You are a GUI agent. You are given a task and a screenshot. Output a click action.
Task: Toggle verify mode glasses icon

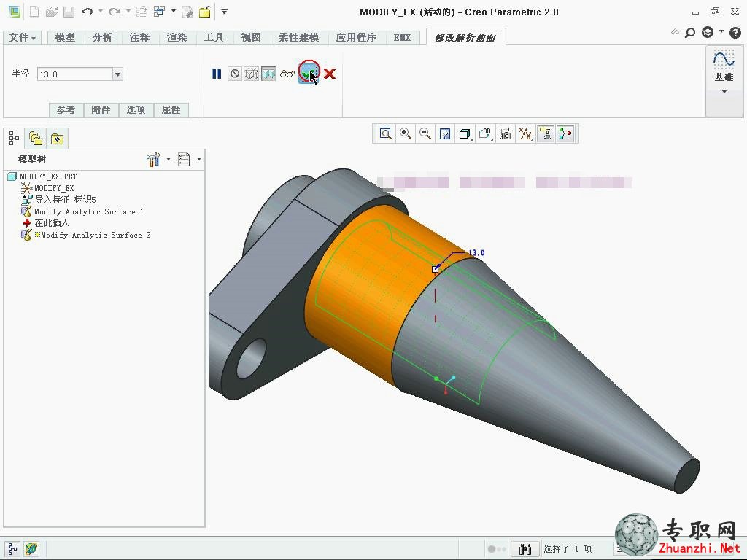coord(287,74)
